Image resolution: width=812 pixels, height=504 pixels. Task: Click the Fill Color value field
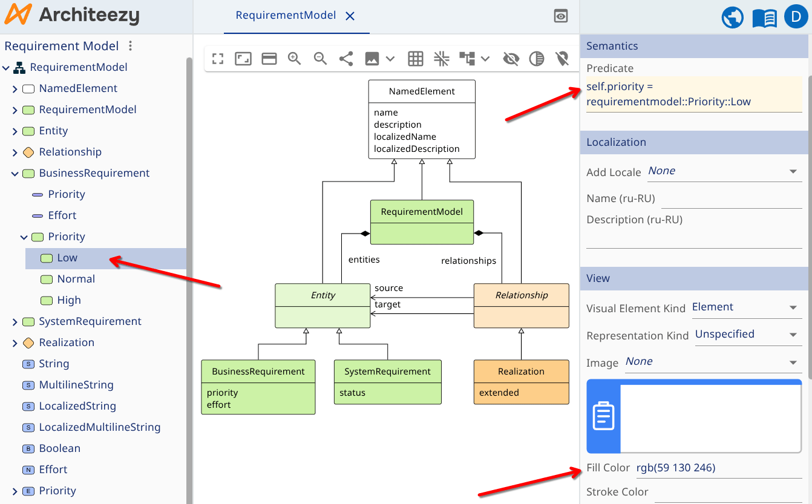pyautogui.click(x=718, y=468)
